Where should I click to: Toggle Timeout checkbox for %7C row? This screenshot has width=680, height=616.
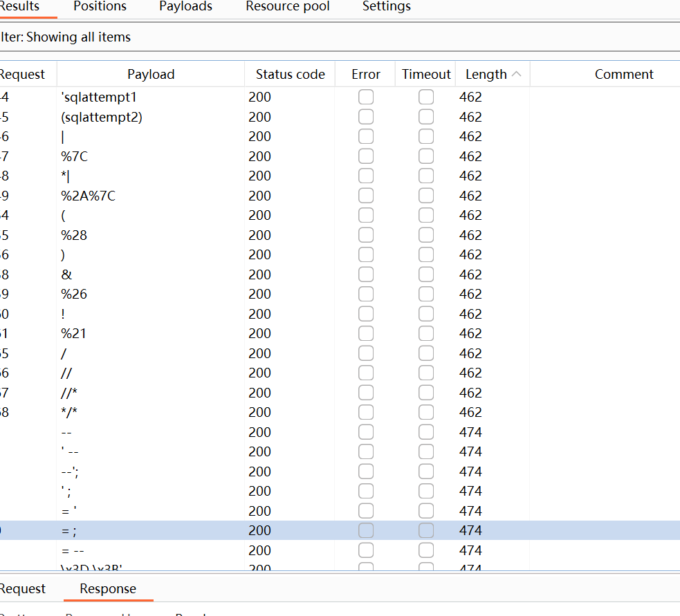[x=426, y=156]
